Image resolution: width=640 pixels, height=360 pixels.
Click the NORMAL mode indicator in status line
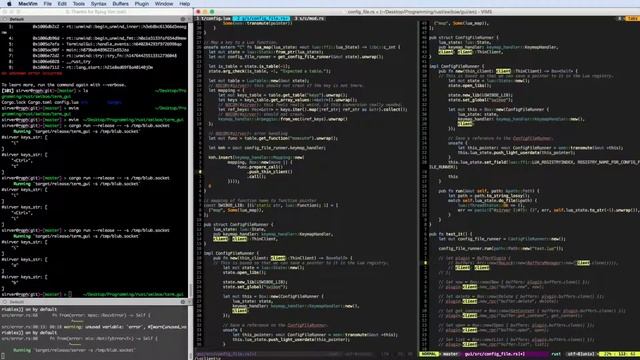pos(429,354)
